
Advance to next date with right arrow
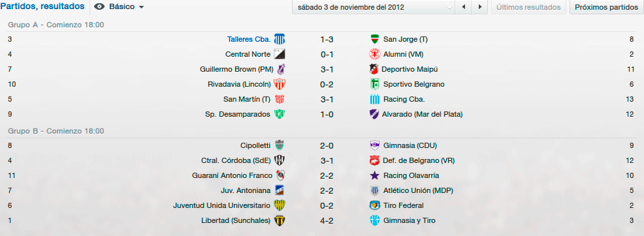(479, 7)
